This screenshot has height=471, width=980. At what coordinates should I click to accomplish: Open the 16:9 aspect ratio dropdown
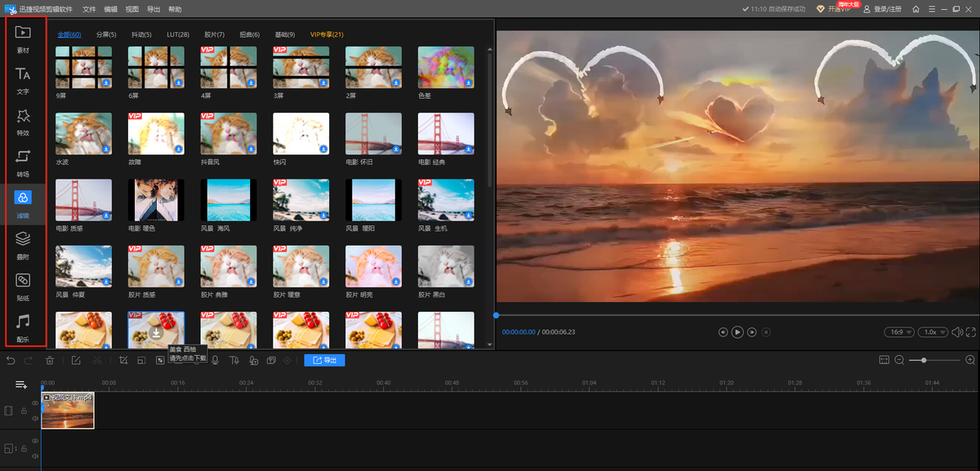click(x=898, y=332)
